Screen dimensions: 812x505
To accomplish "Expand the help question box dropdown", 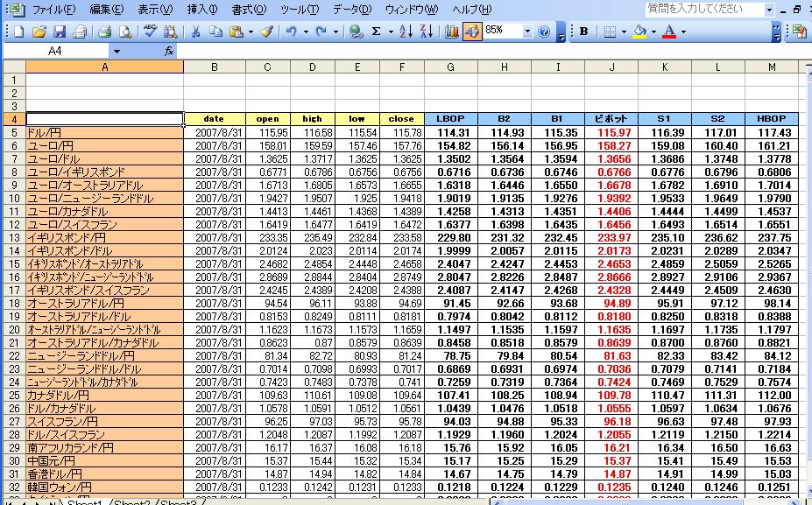I will [x=770, y=10].
